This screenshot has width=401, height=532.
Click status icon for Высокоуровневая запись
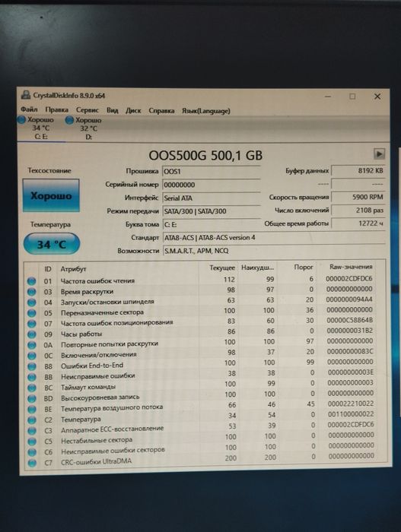pyautogui.click(x=32, y=399)
